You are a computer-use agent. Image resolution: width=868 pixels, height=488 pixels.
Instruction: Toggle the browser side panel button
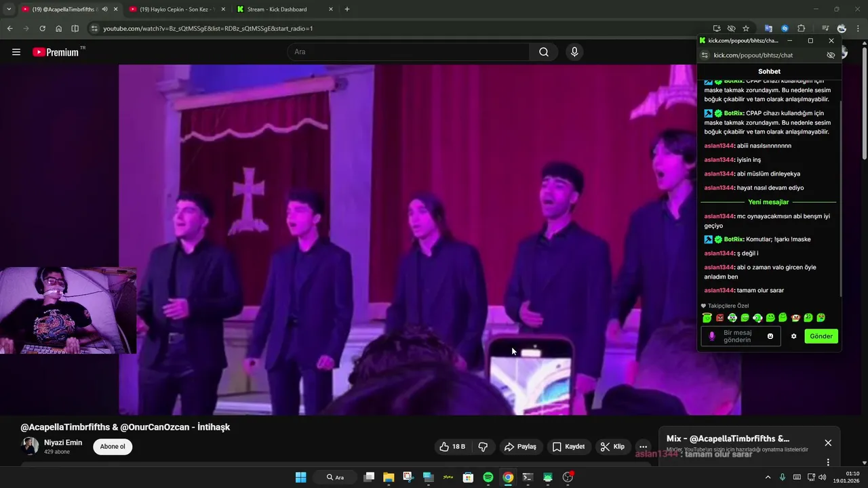75,28
